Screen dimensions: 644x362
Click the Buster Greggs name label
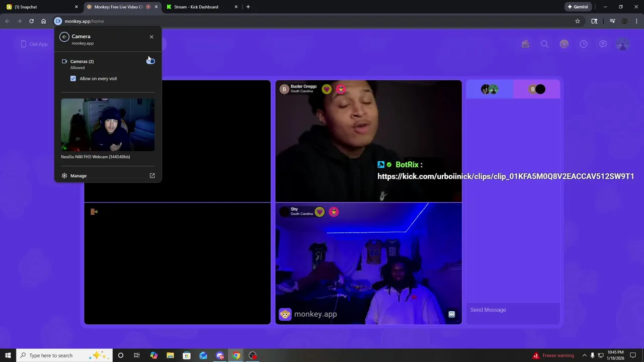click(303, 86)
